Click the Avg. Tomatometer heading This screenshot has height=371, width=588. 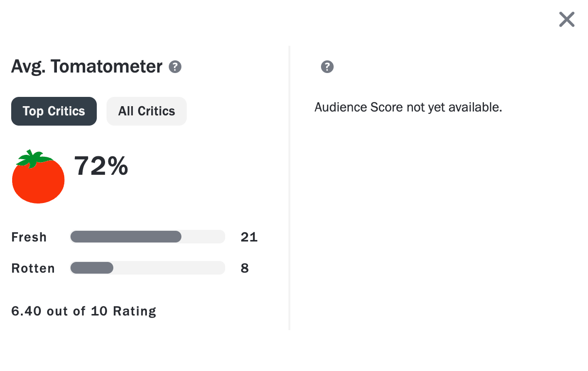[87, 66]
